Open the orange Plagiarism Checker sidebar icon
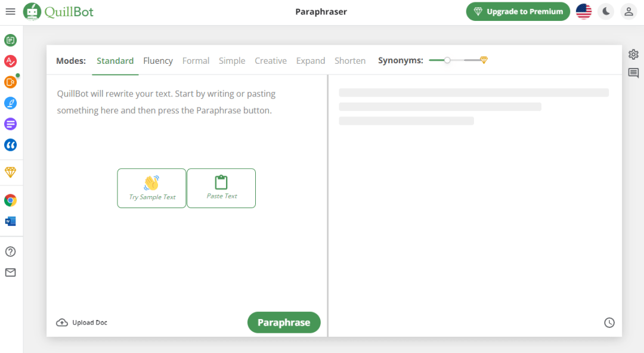The height and width of the screenshot is (353, 644). pyautogui.click(x=10, y=82)
